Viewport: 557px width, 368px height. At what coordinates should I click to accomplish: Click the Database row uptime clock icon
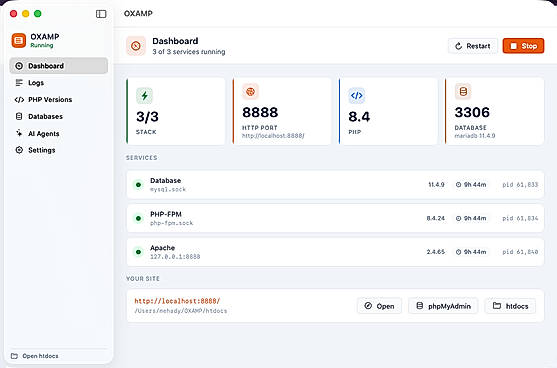459,185
